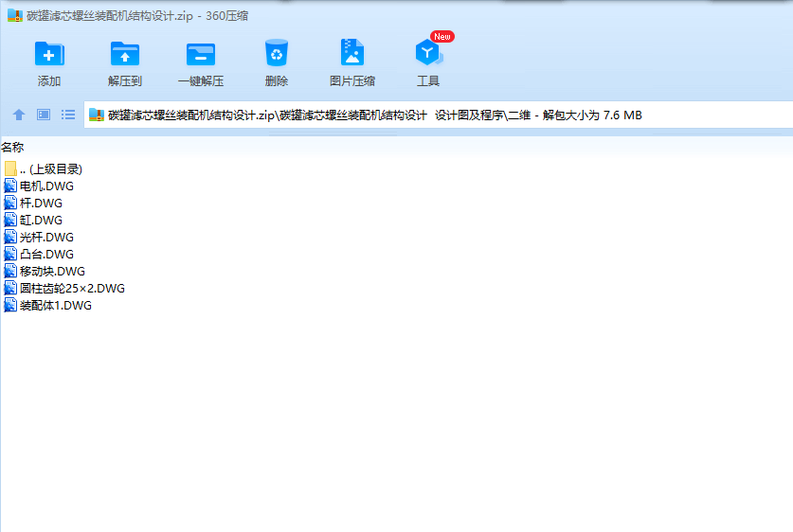Click the archive icon in address bar

[x=97, y=115]
